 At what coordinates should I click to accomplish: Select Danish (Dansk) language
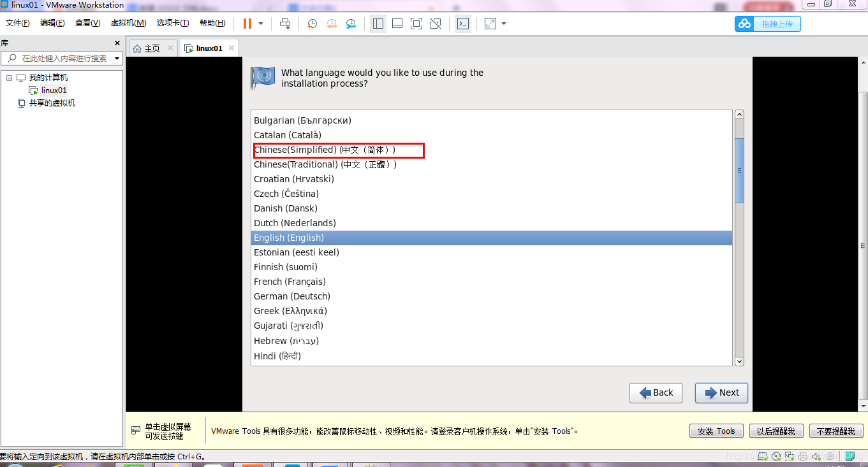click(491, 208)
